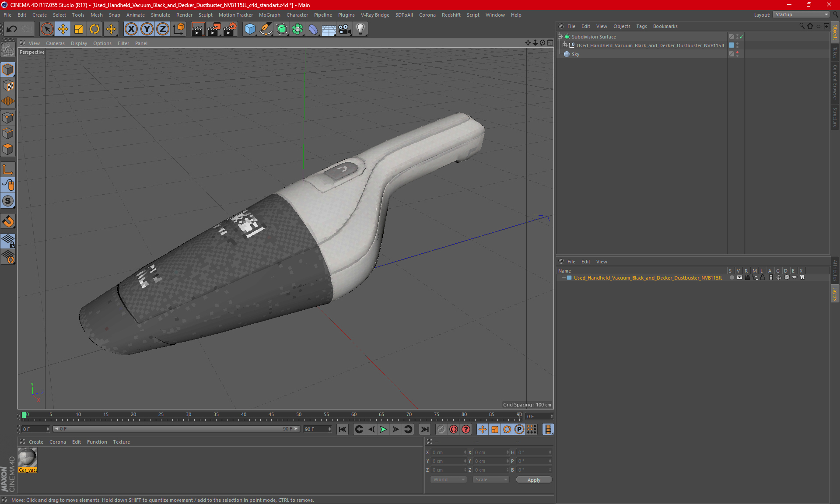
Task: Toggle the Subdivision Surface enable checkmark
Action: coord(742,37)
